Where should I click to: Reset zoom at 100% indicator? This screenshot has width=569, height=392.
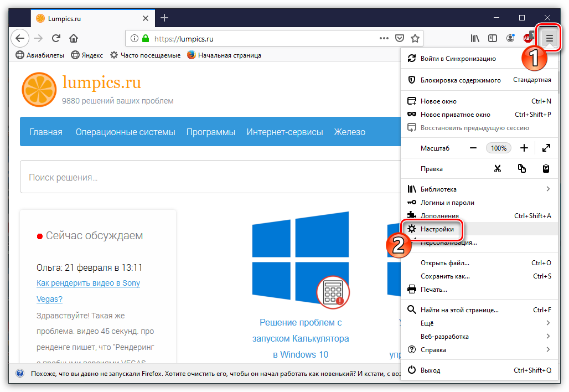[x=499, y=148]
